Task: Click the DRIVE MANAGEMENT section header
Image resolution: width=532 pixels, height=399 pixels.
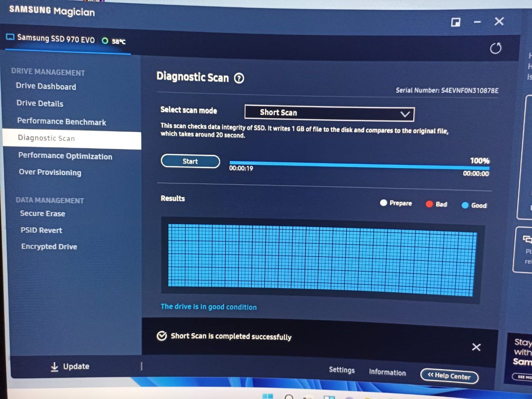Action: coord(48,72)
